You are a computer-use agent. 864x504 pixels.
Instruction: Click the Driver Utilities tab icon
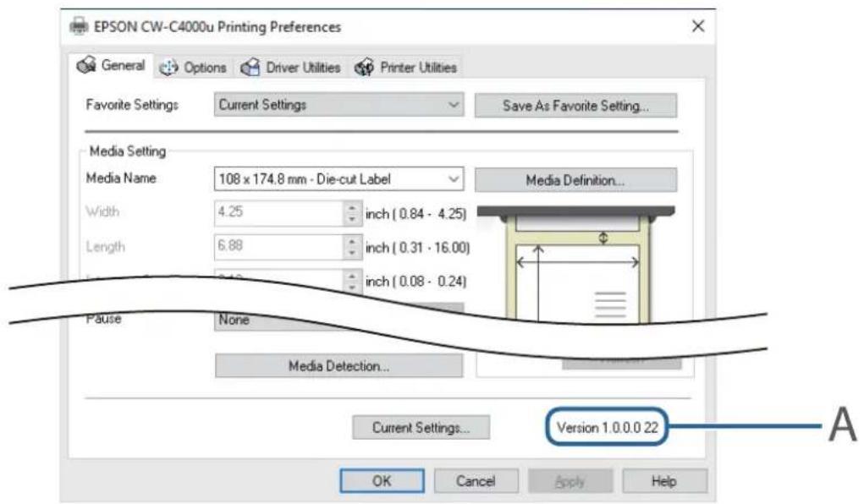pos(250,68)
